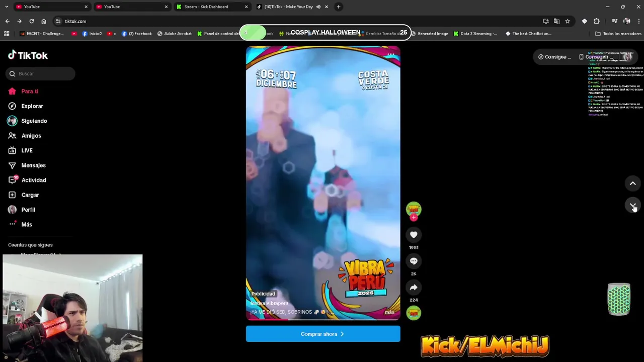Image resolution: width=644 pixels, height=362 pixels.
Task: Open a new browser tab
Action: pyautogui.click(x=339, y=7)
